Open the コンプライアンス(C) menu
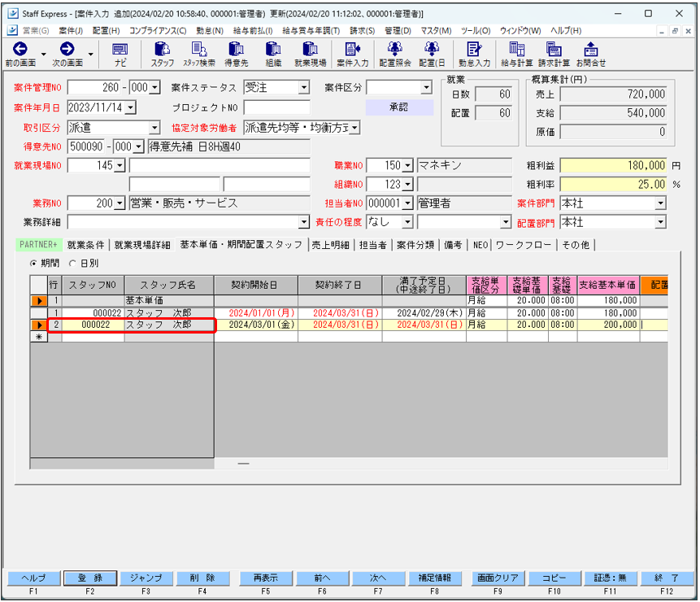This screenshot has height=602, width=700. [x=158, y=30]
